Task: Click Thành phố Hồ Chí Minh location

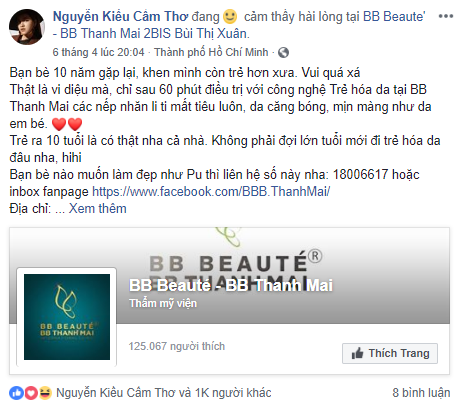Action: (x=211, y=52)
